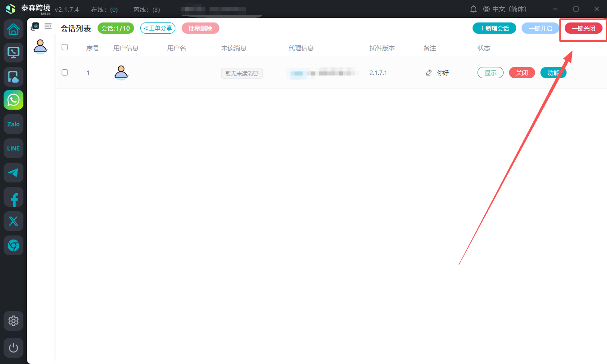Open the Home icon in sidebar
The width and height of the screenshot is (607, 364).
(13, 30)
